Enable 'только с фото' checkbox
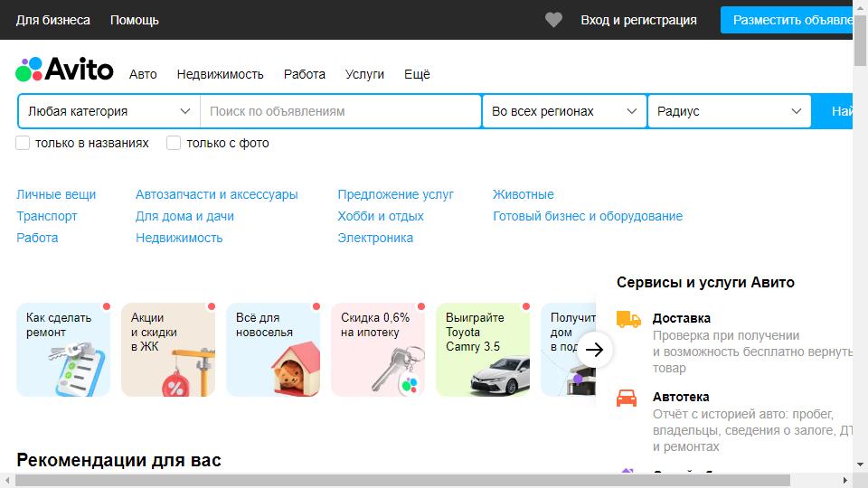The height and width of the screenshot is (488, 868). (x=174, y=143)
